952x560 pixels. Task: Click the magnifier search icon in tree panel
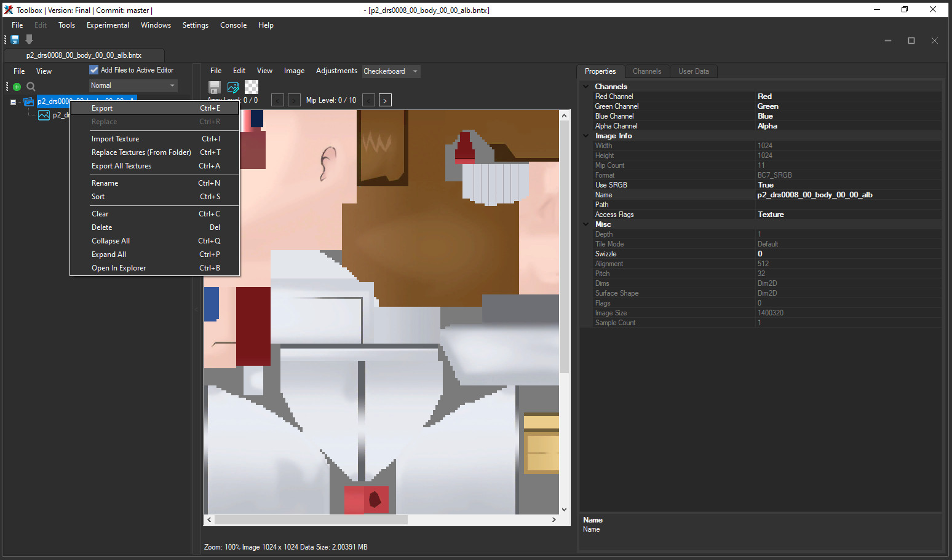(x=31, y=87)
